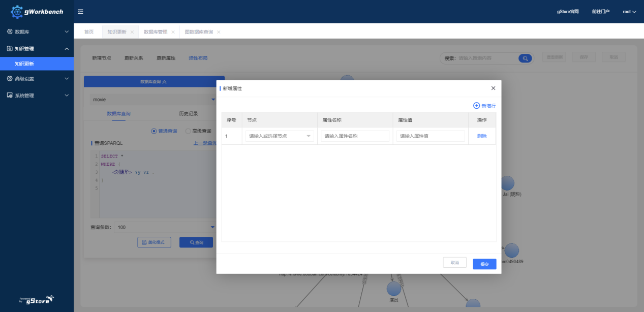Close the 知识更新 tab via its X
Screen dimensions: 644x312
132,32
